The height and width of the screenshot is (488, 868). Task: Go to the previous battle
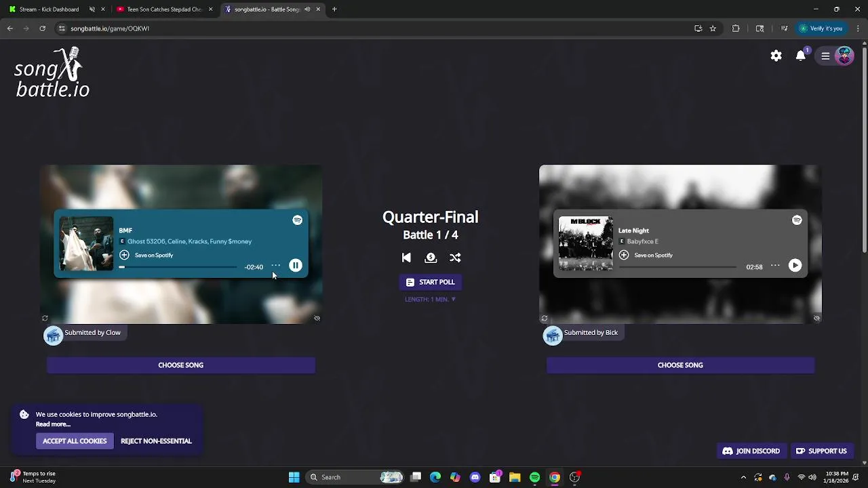tap(406, 258)
